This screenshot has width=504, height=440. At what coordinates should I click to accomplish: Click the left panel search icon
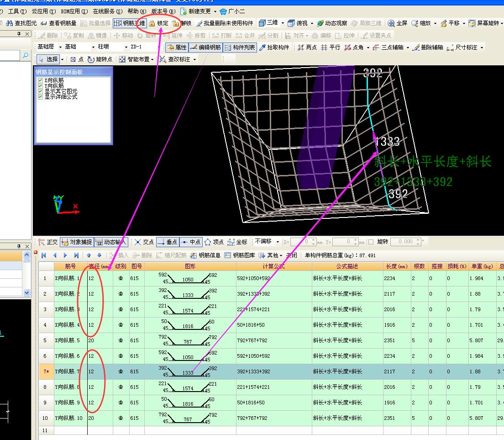pyautogui.click(x=26, y=55)
